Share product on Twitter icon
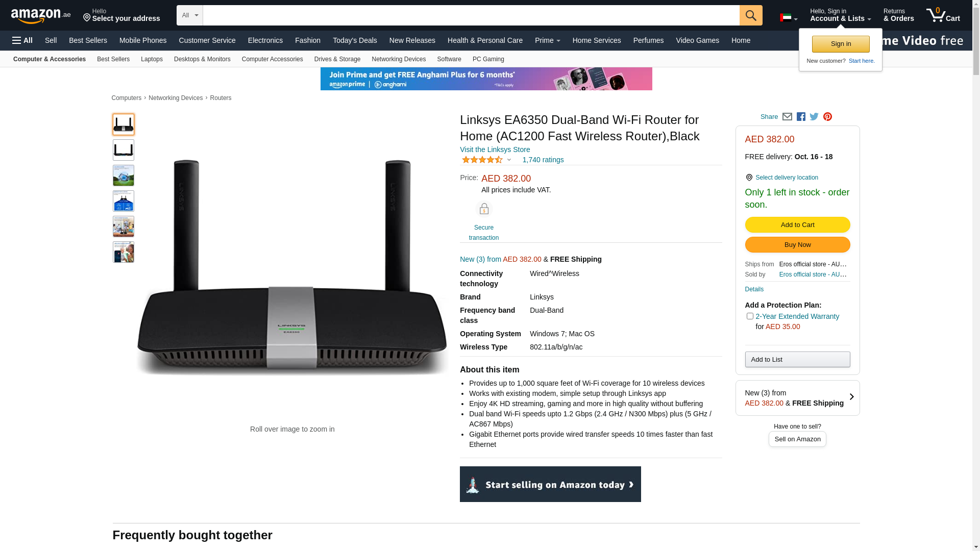Viewport: 980px width, 551px height. tap(814, 117)
